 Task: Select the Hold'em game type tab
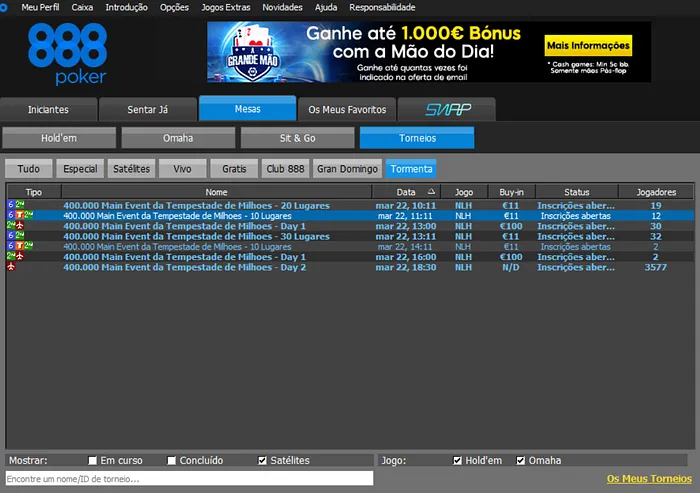point(59,138)
